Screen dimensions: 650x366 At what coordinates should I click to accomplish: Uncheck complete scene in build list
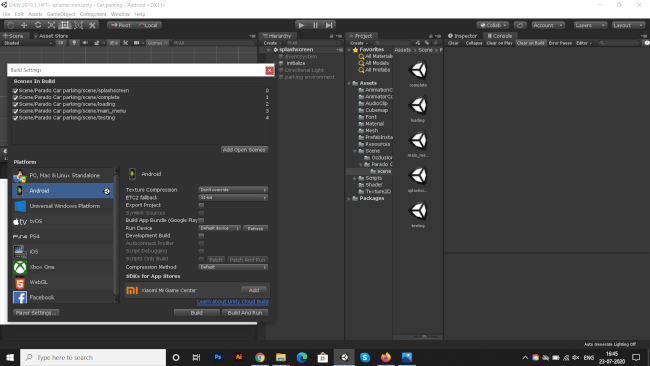[x=15, y=97]
